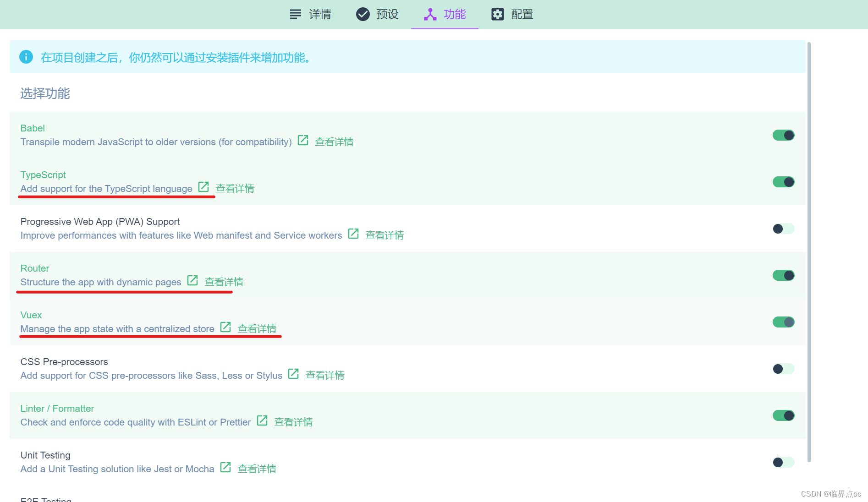Image resolution: width=868 pixels, height=502 pixels.
Task: Switch to the 预设 tab
Action: coord(377,14)
